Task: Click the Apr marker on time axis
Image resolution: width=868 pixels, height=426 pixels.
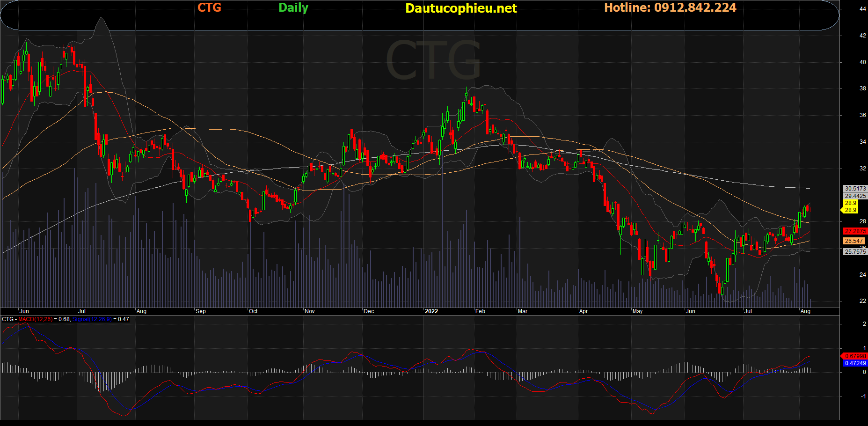Action: pyautogui.click(x=583, y=311)
